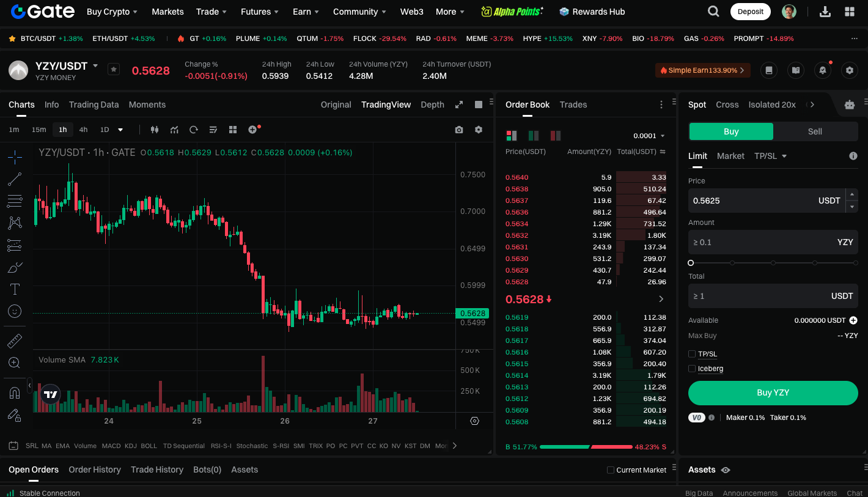Open the More dropdown in navigation
The image size is (868, 497).
pos(450,12)
